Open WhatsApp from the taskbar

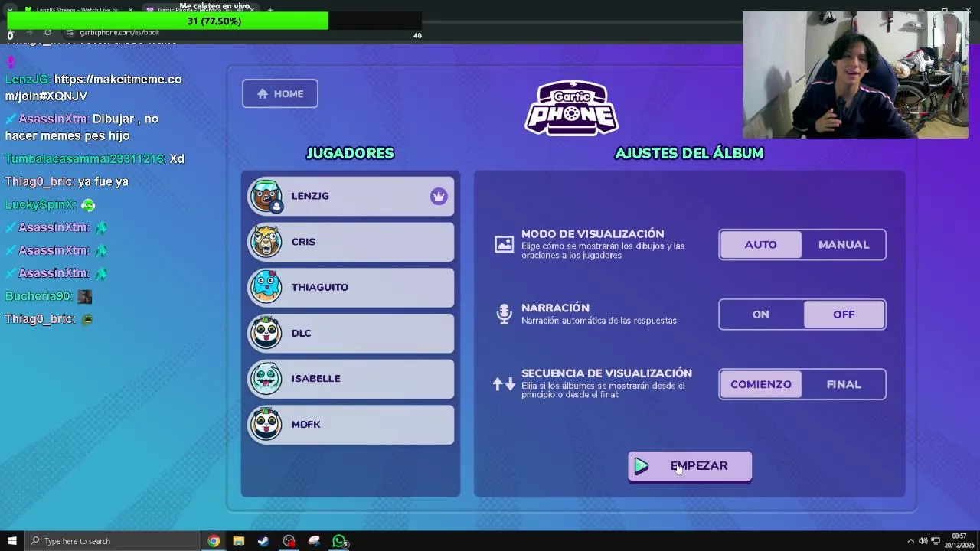point(339,541)
